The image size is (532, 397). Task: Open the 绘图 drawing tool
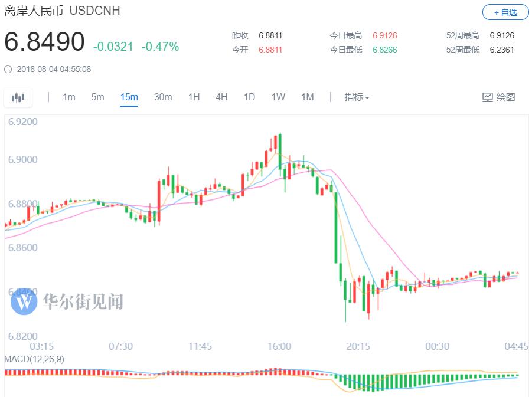click(499, 97)
